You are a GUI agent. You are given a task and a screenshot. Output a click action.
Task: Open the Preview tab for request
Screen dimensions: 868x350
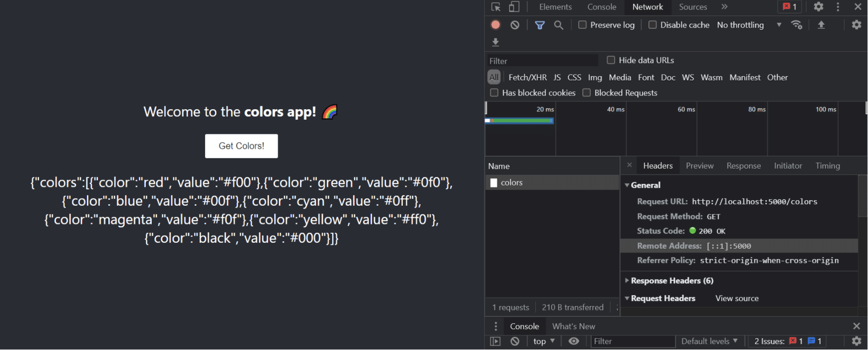click(x=699, y=166)
